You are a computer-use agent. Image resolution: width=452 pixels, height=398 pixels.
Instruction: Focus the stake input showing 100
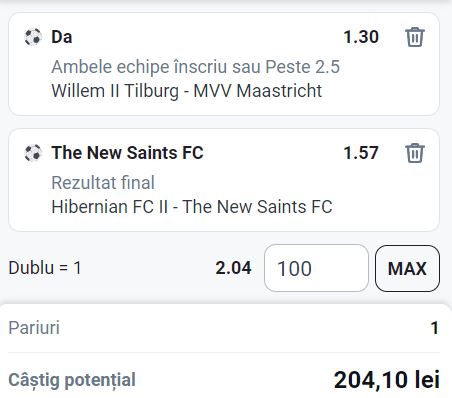pyautogui.click(x=316, y=268)
